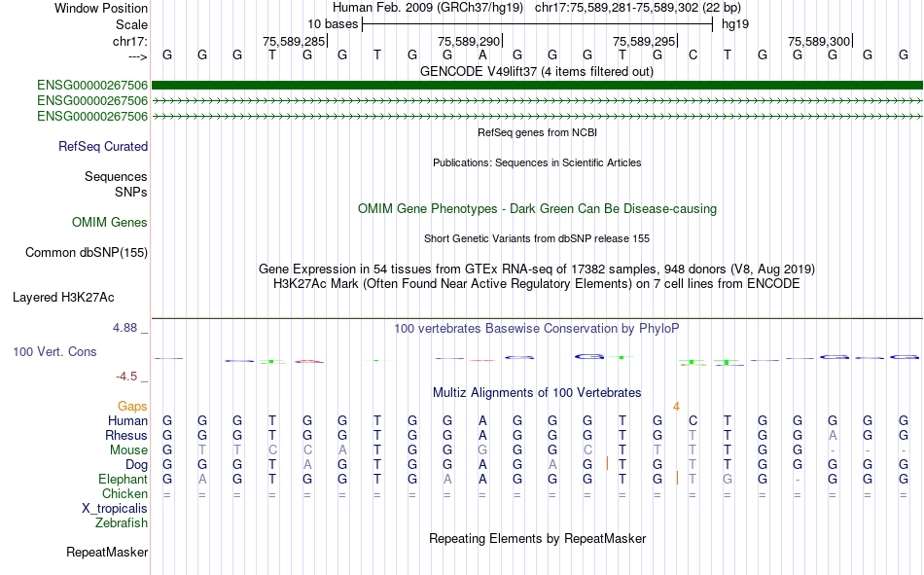Select the Dog alignment row label
924x575 pixels.
point(137,465)
